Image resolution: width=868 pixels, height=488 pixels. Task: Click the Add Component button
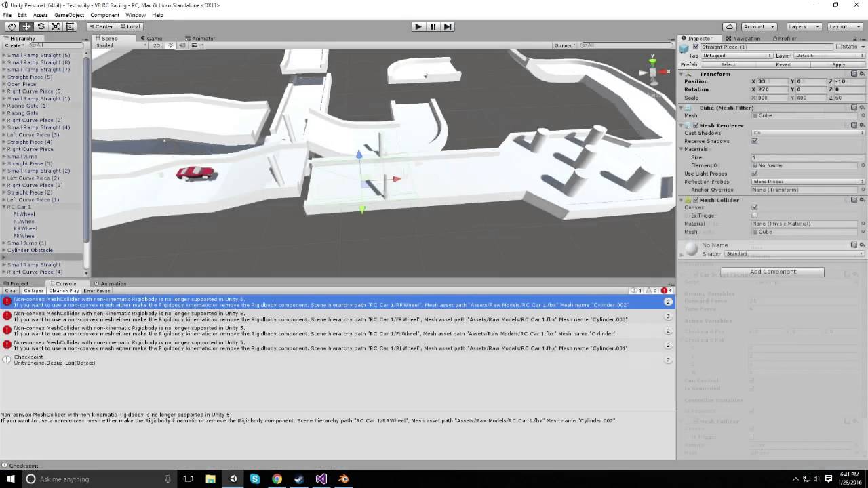[772, 272]
